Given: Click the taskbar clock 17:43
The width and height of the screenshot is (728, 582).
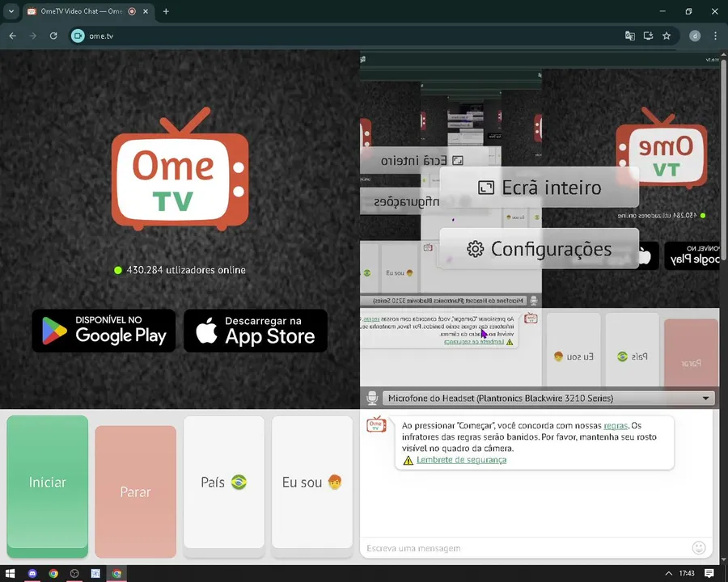Looking at the screenshot, I should coord(687,573).
